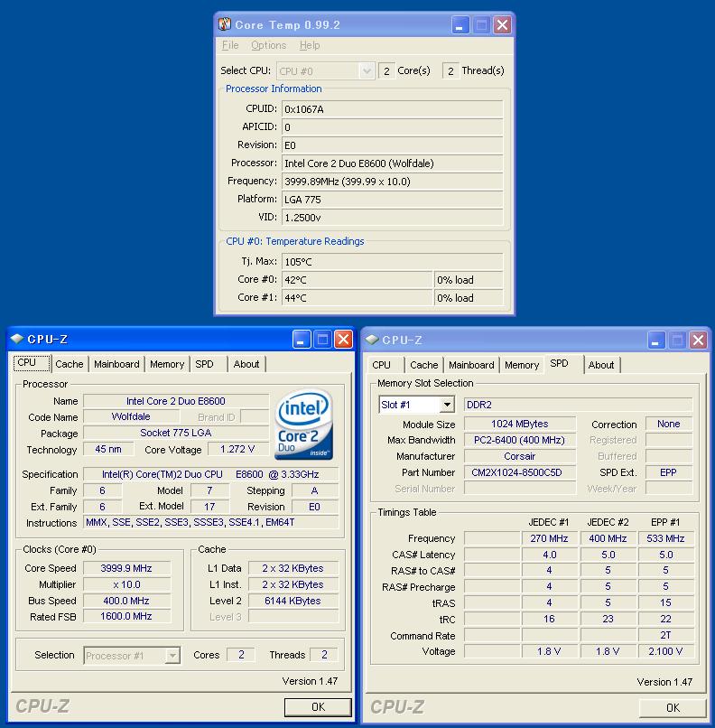The width and height of the screenshot is (715, 728).
Task: Click the Manufacturer value Corsair
Action: (x=520, y=456)
